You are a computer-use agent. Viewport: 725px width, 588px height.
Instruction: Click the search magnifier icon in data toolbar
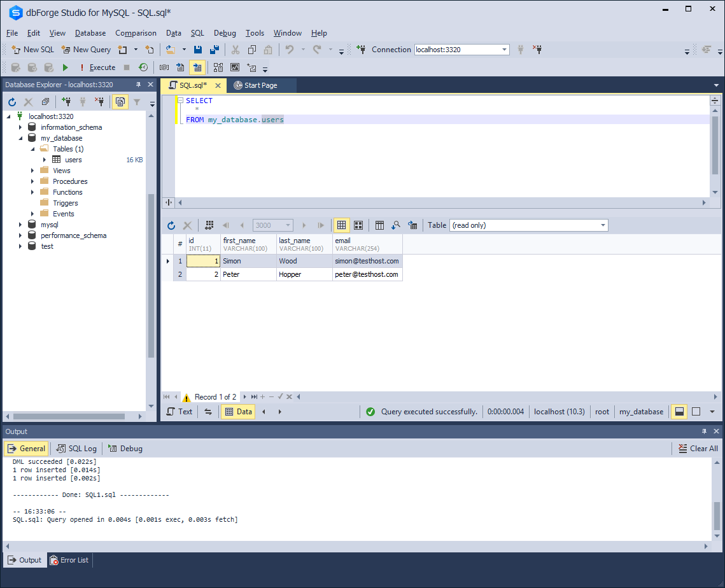395,225
